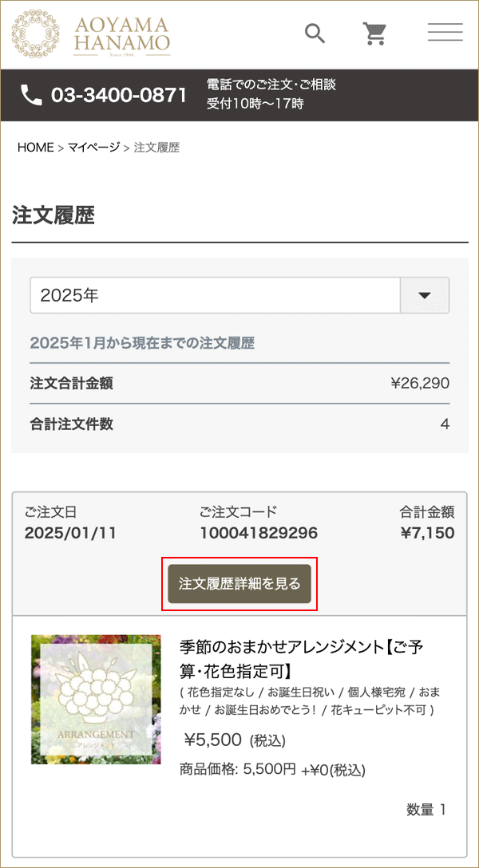Viewport: 479px width, 868px height.
Task: Open the hamburger navigation menu
Action: [445, 32]
